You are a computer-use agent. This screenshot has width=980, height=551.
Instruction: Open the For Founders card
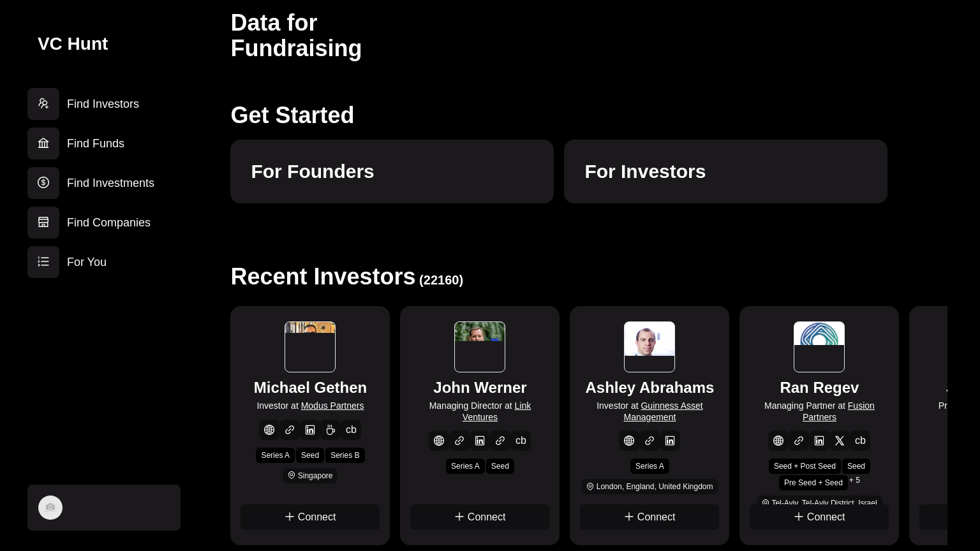392,172
